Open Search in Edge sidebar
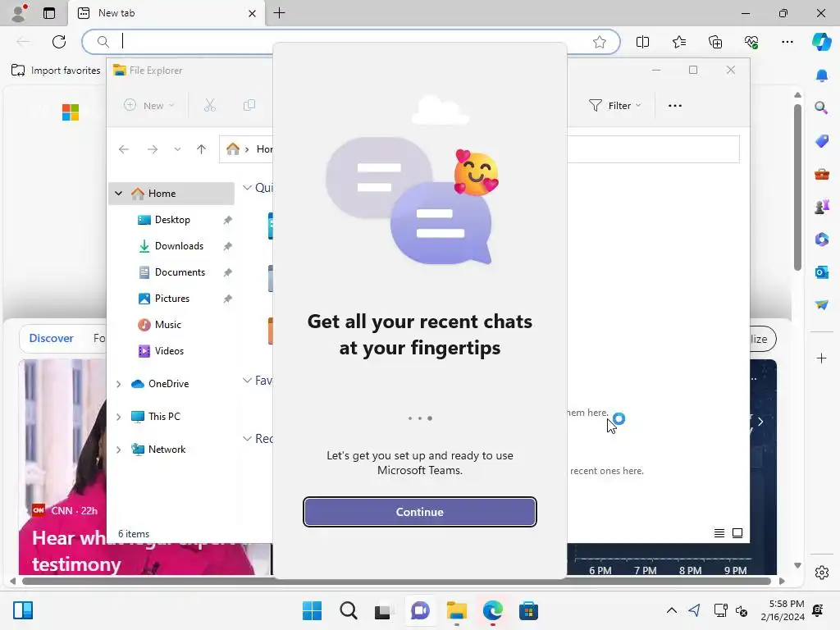This screenshot has height=630, width=840. pyautogui.click(x=821, y=108)
